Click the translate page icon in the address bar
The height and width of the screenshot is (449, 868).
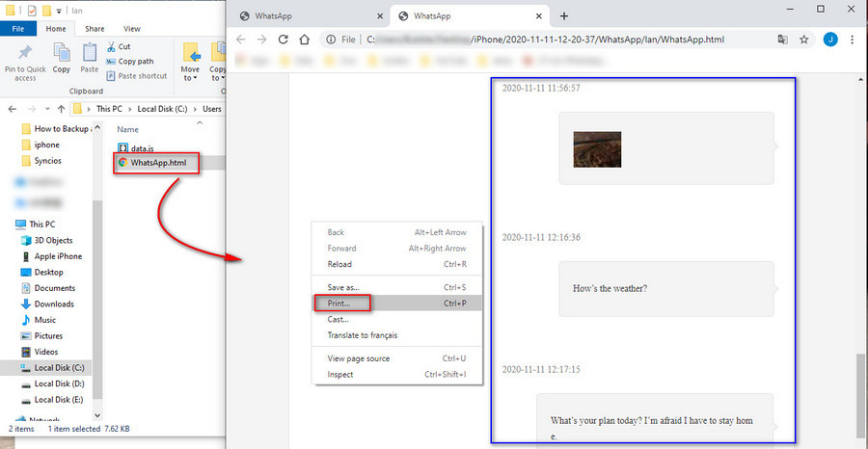[783, 40]
